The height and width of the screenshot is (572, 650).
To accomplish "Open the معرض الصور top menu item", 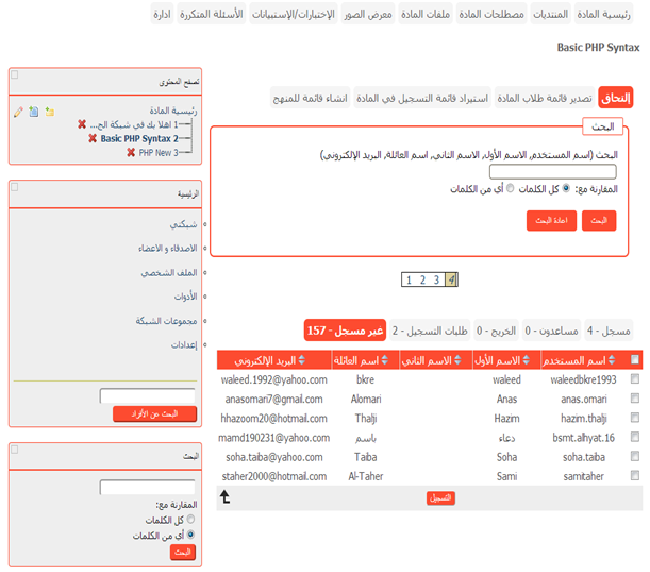I will [x=368, y=14].
